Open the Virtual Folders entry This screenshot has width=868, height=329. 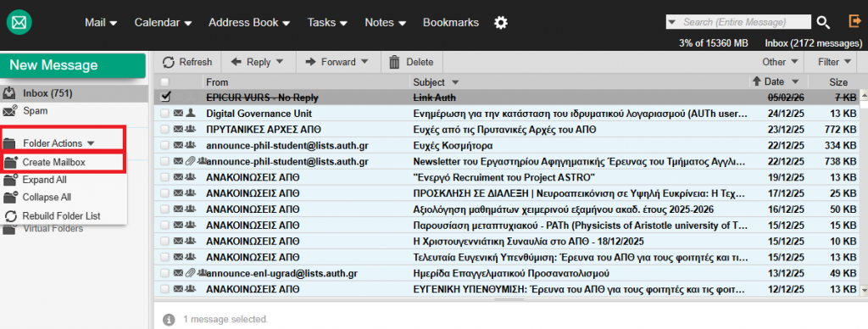click(53, 229)
